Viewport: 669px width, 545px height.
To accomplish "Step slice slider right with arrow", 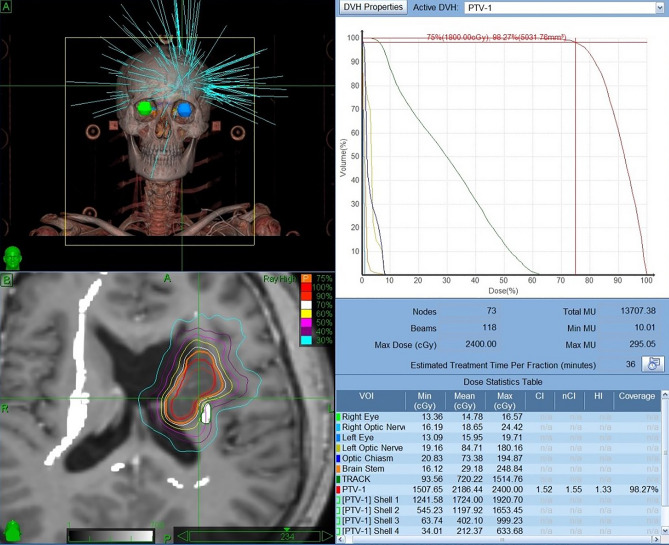I will point(327,536).
